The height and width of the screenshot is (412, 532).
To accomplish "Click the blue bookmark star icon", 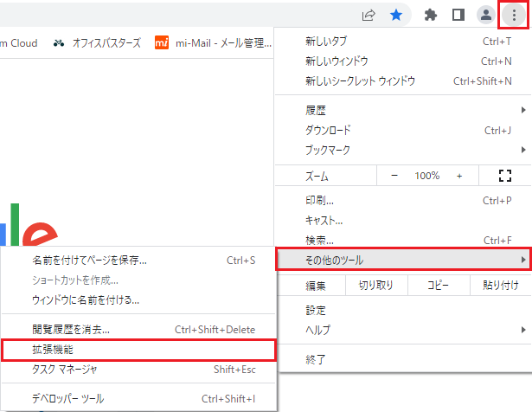I will tap(394, 14).
